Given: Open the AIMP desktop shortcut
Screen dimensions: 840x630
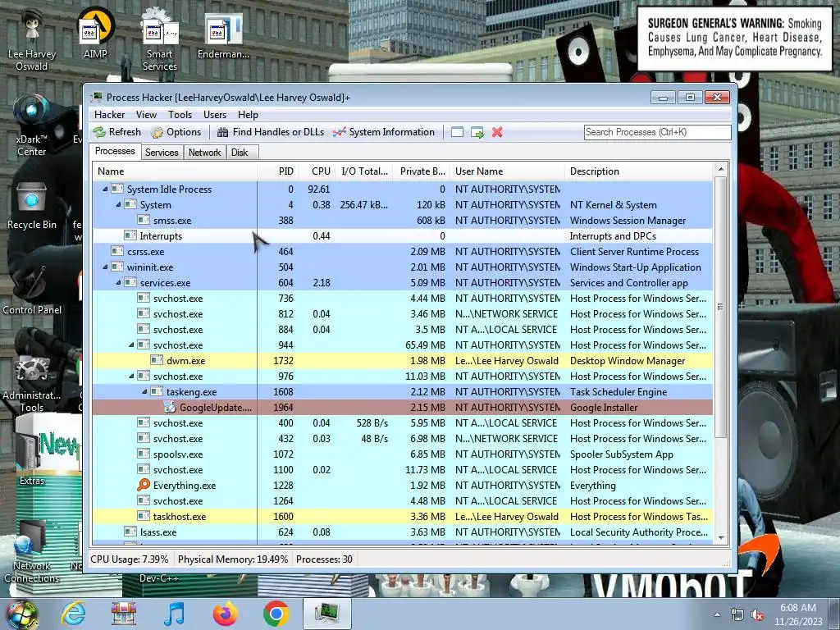Looking at the screenshot, I should click(x=95, y=34).
